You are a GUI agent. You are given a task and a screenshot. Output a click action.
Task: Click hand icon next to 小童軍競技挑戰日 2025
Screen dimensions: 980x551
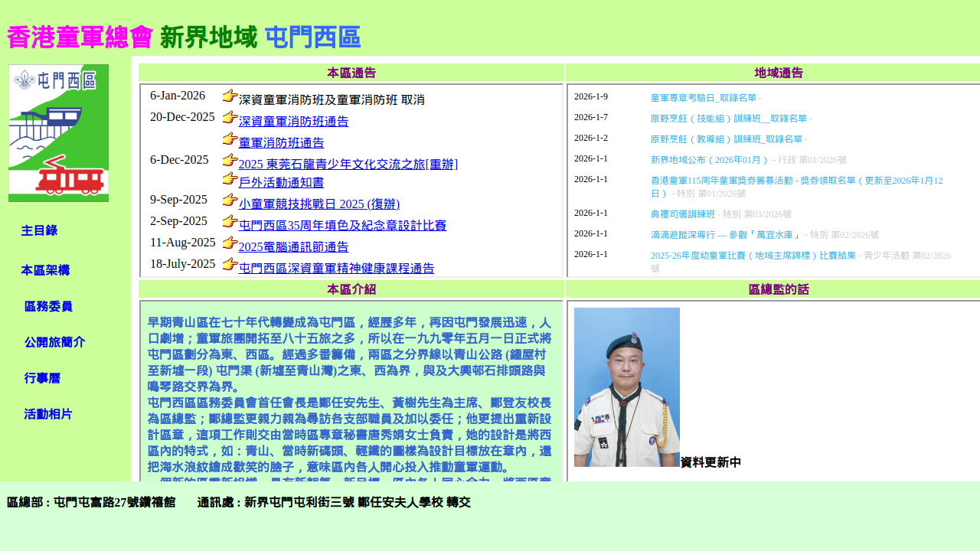[x=230, y=200]
